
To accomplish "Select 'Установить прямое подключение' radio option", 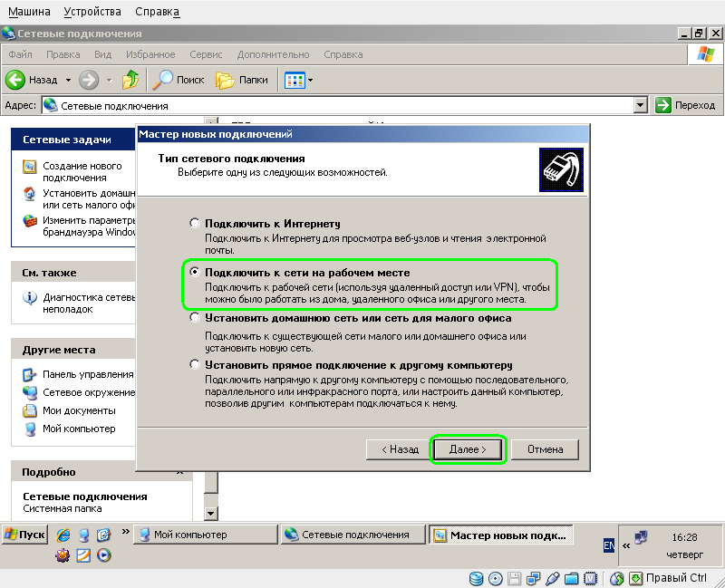I will coord(195,365).
